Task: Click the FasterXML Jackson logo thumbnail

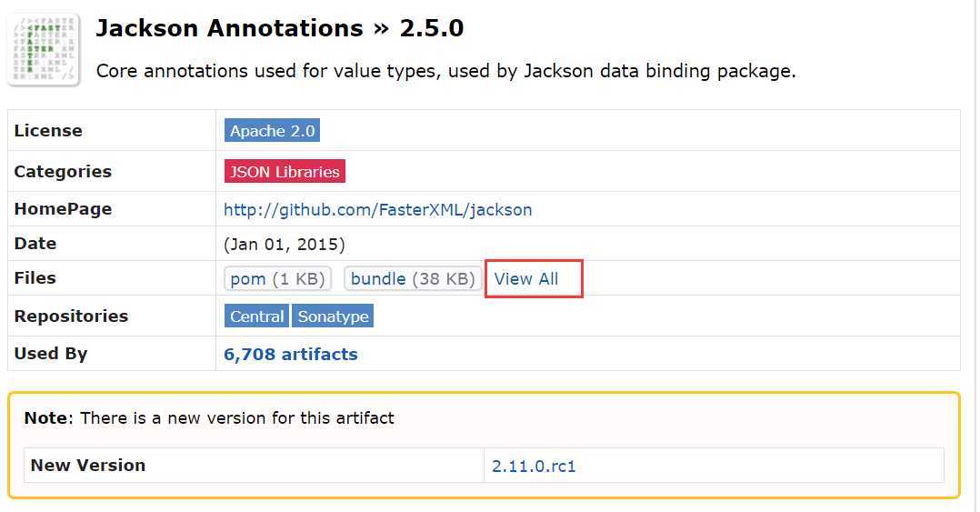Action: tap(44, 49)
